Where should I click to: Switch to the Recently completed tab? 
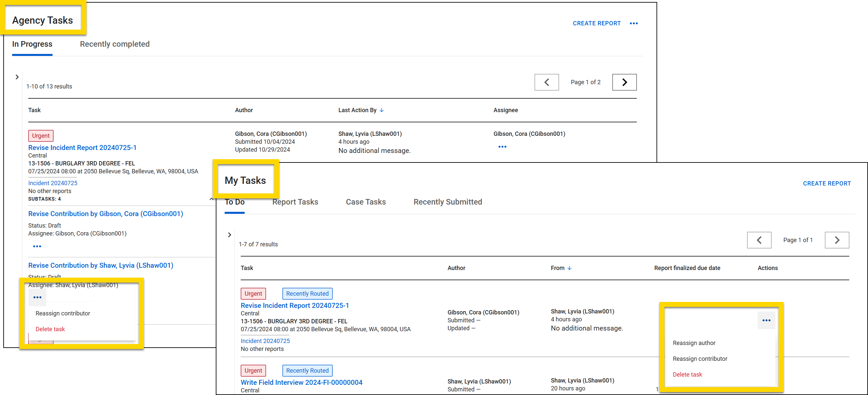point(115,44)
